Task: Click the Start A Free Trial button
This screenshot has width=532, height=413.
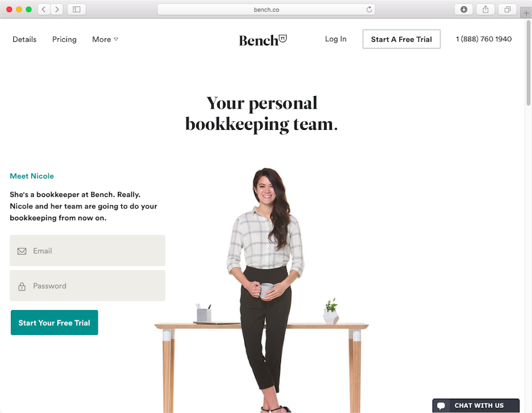Action: point(402,39)
